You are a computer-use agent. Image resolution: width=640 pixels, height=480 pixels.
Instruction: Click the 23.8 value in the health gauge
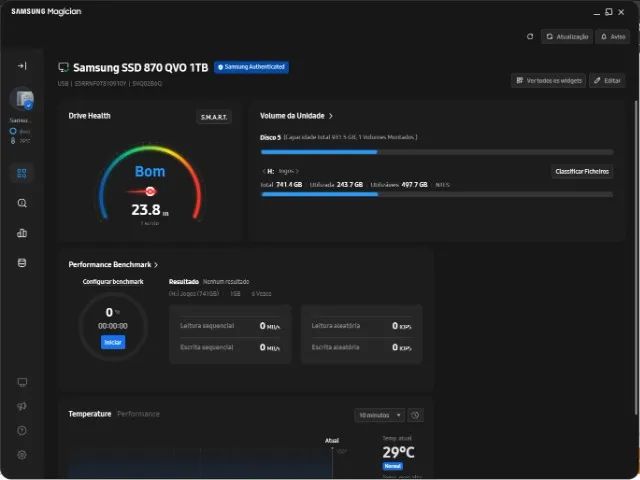point(146,210)
